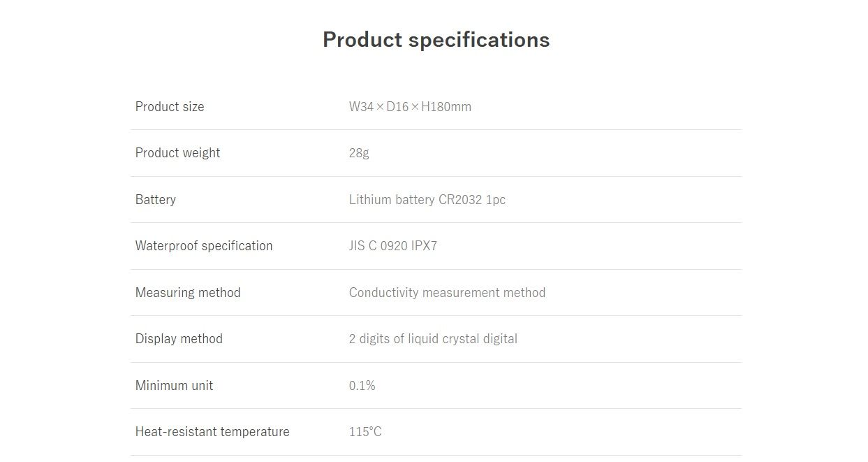Viewport: 868px width, 462px height.
Task: Click the Waterproof specification label
Action: 204,246
